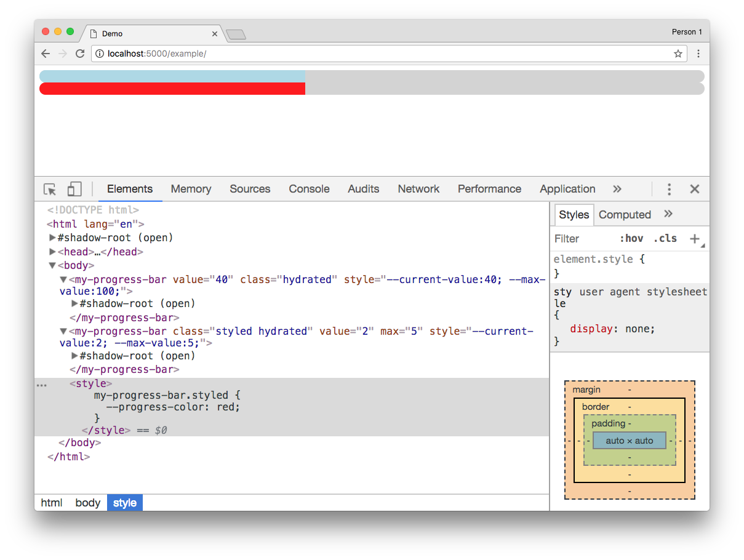The width and height of the screenshot is (744, 560).
Task: Open more panels via the chevron
Action: tap(617, 189)
